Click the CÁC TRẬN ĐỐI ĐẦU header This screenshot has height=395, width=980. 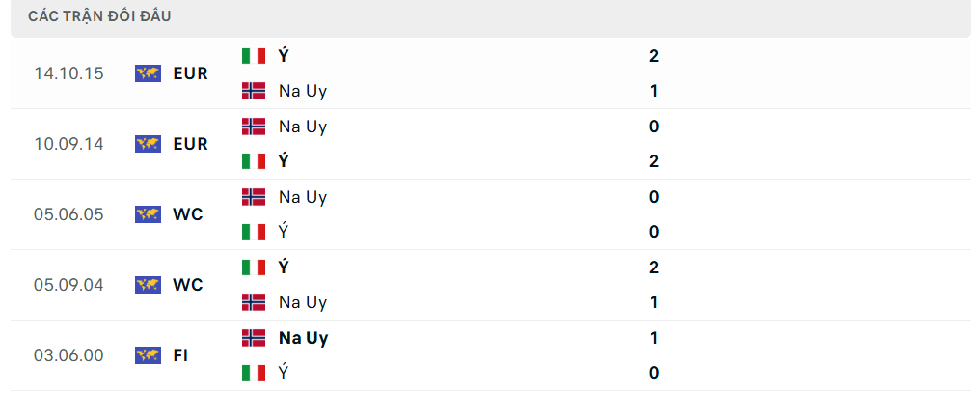(99, 17)
